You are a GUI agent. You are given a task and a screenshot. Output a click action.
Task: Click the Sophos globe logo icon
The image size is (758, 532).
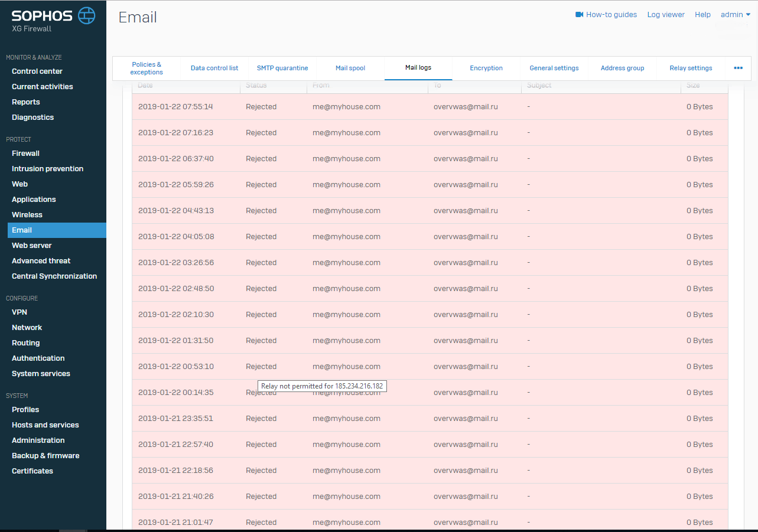(86, 16)
